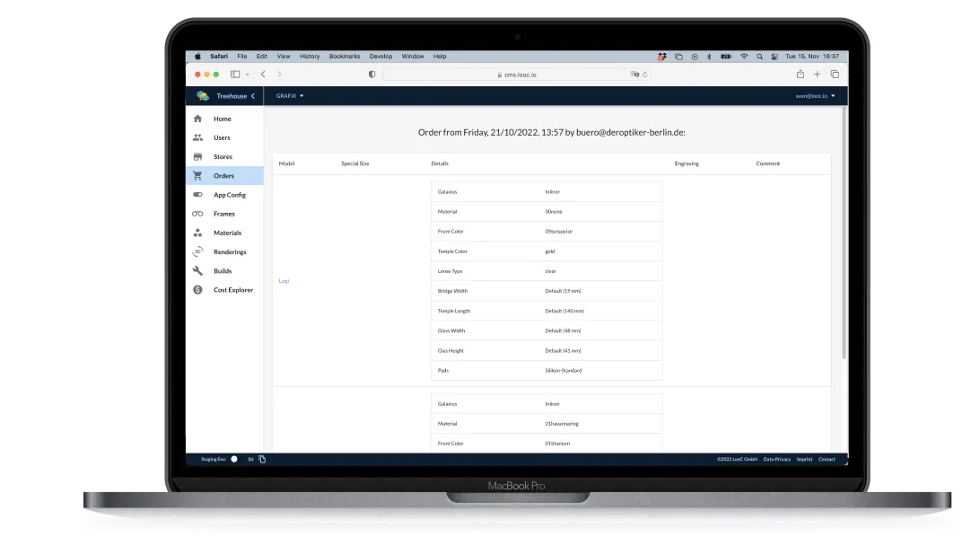Click the menu bar date and time
This screenshot has width=980, height=555.
click(812, 57)
